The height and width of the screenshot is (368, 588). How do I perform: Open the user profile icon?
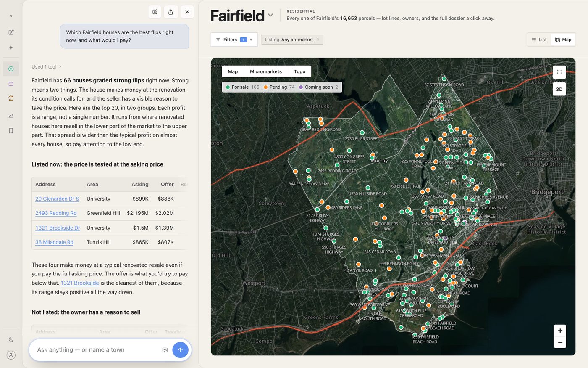click(11, 355)
